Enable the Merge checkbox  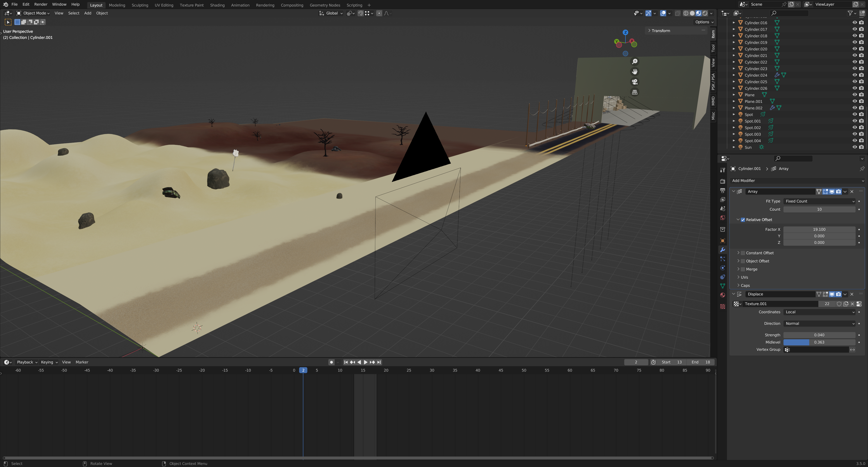click(x=743, y=269)
